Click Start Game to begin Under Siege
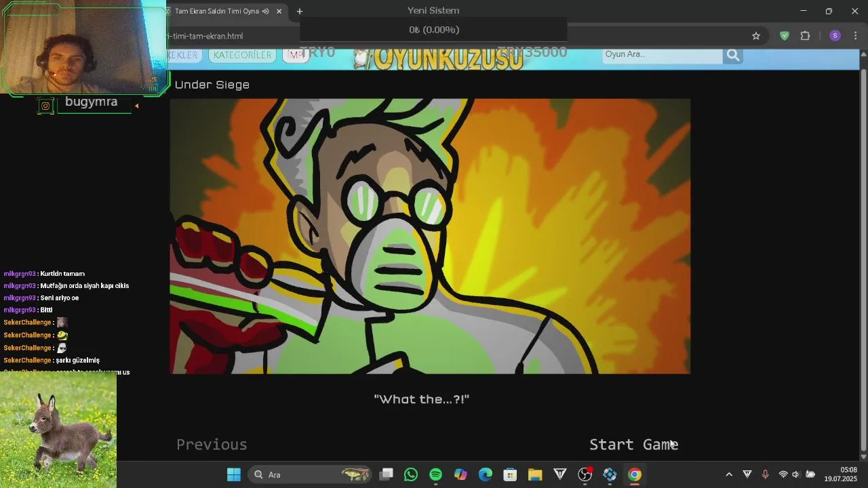Image resolution: width=868 pixels, height=488 pixels. point(633,445)
